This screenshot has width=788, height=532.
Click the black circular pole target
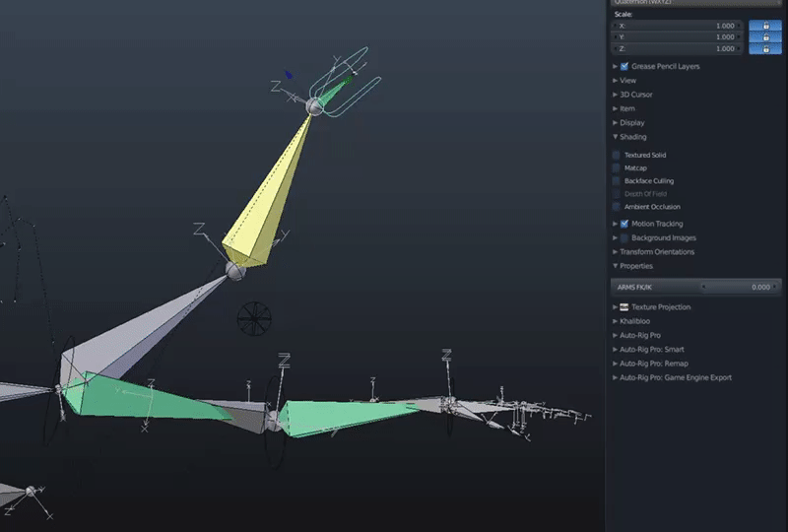tap(254, 319)
